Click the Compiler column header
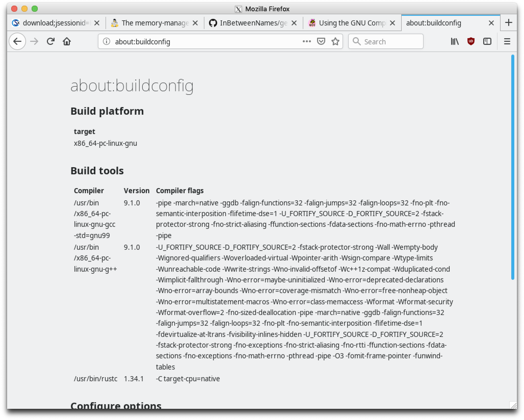The image size is (524, 420). [x=89, y=191]
